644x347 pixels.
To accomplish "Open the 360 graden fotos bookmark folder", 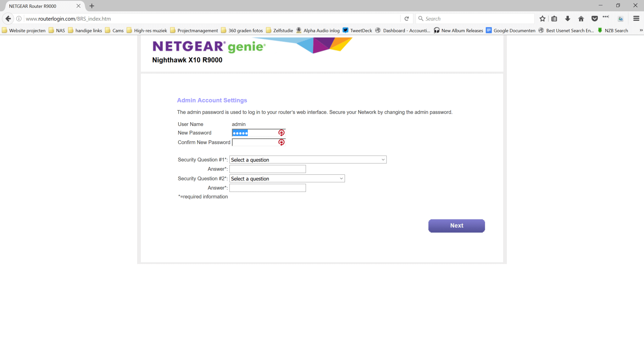I will [x=242, y=30].
